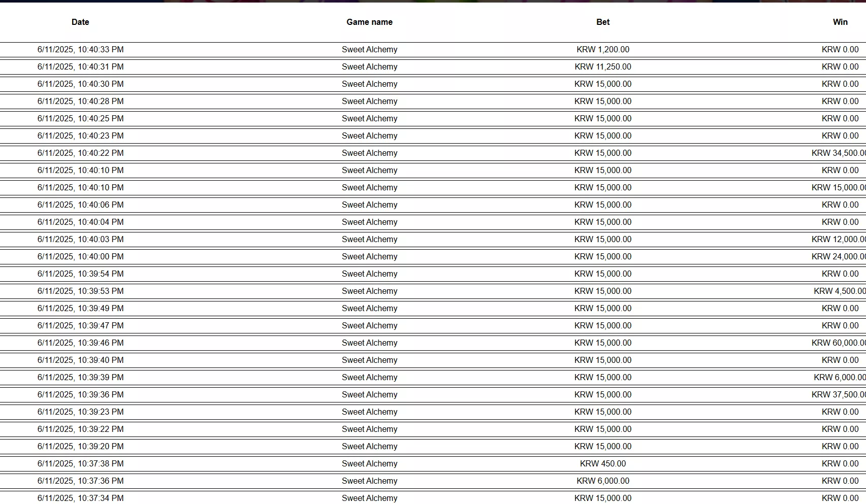Click the KRW 37,500.00 win amount
The height and width of the screenshot is (504, 866).
(839, 395)
